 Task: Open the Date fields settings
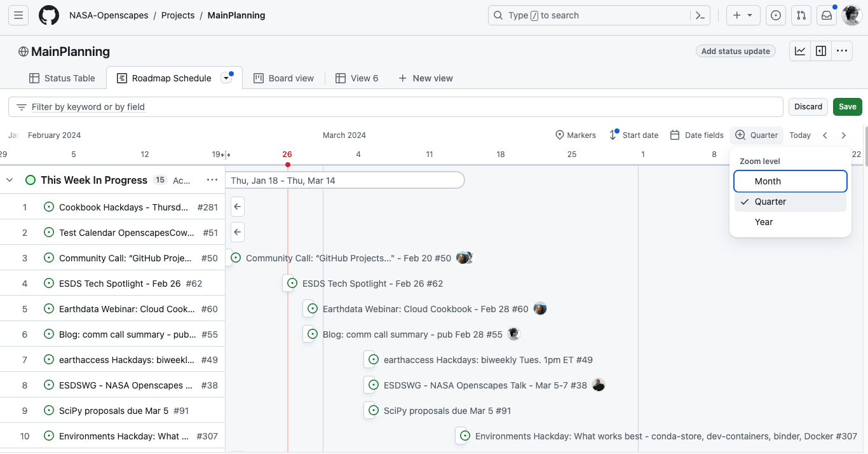coord(696,135)
